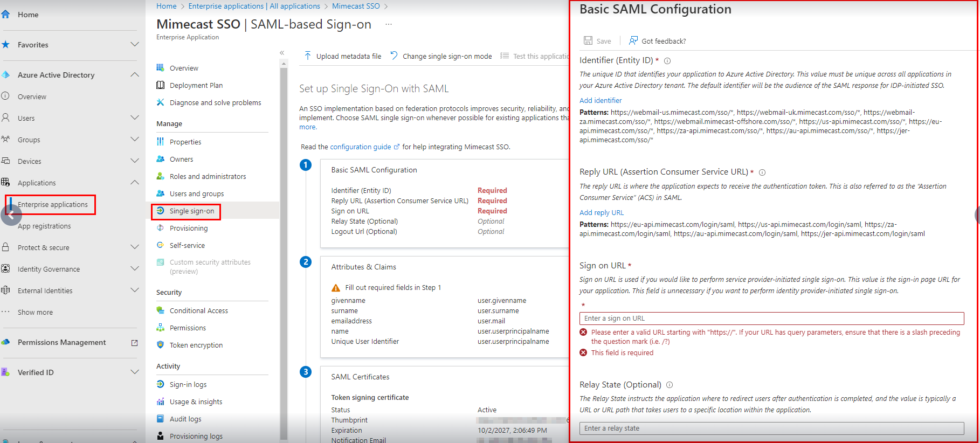Click the Upload metadata file icon
Screen dimensions: 980x443
pyautogui.click(x=308, y=56)
